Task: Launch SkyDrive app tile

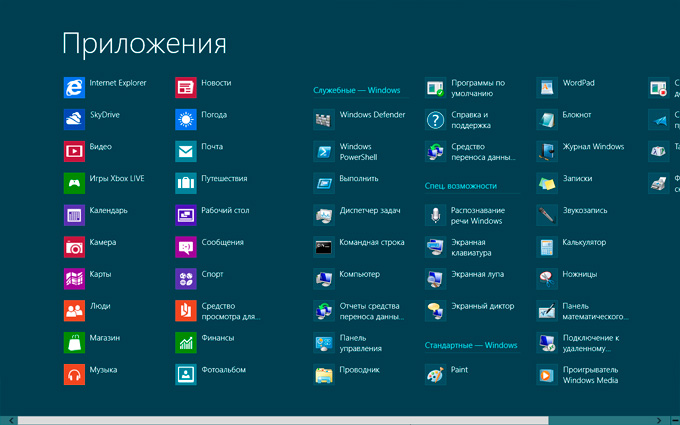Action: pyautogui.click(x=74, y=119)
